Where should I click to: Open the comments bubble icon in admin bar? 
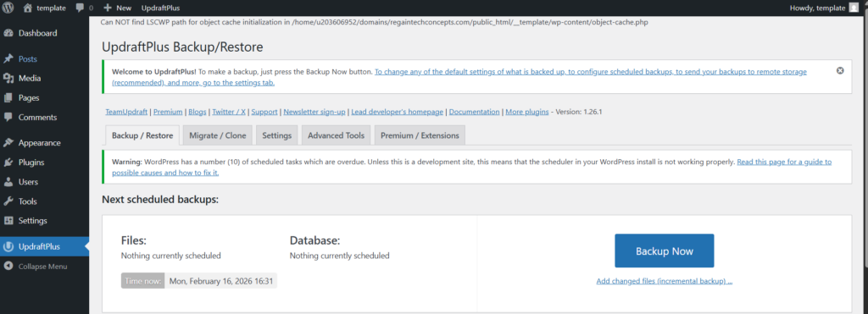pyautogui.click(x=81, y=8)
